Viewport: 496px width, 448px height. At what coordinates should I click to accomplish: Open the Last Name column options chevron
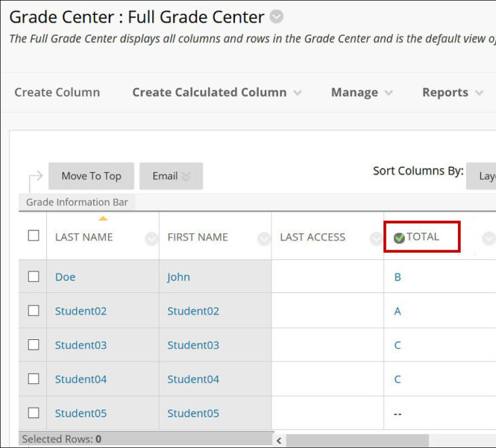click(152, 239)
